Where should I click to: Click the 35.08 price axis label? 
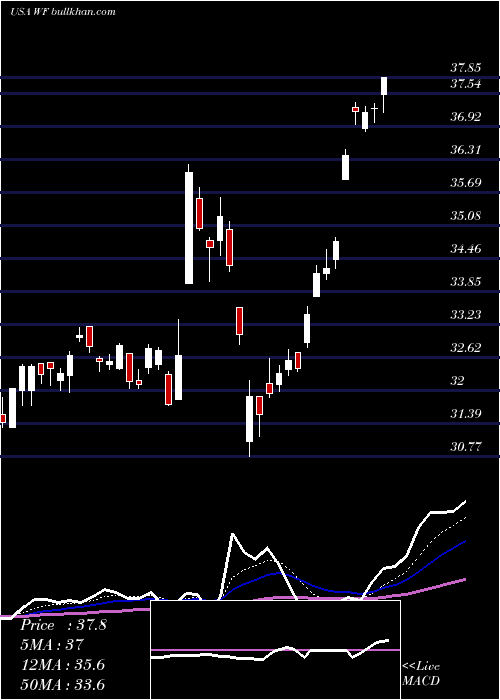pyautogui.click(x=465, y=216)
